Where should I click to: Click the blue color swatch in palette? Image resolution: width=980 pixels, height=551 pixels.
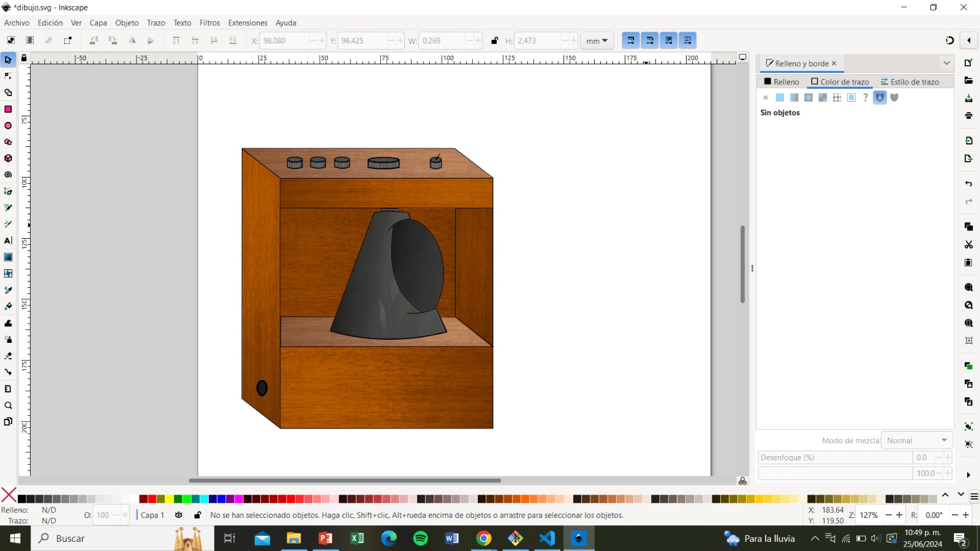[221, 499]
